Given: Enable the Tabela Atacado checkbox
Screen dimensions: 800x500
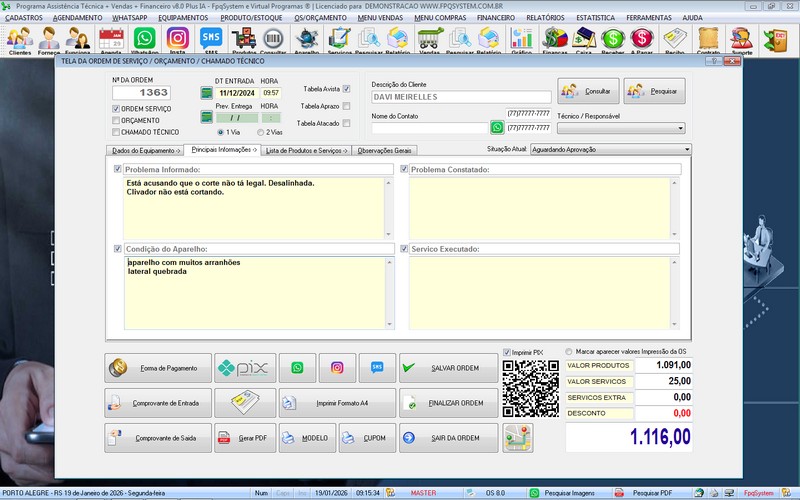Looking at the screenshot, I should click(x=346, y=123).
